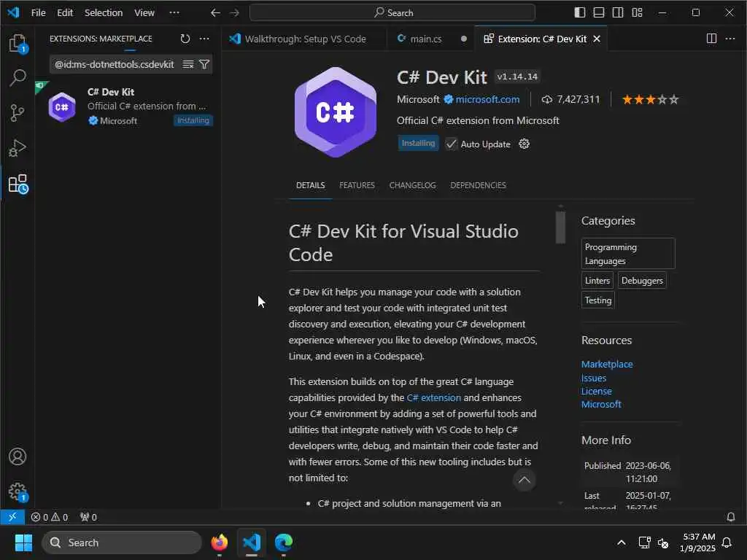Open the Explorer view in activity bar
Image resolution: width=747 pixels, height=560 pixels.
click(x=18, y=43)
